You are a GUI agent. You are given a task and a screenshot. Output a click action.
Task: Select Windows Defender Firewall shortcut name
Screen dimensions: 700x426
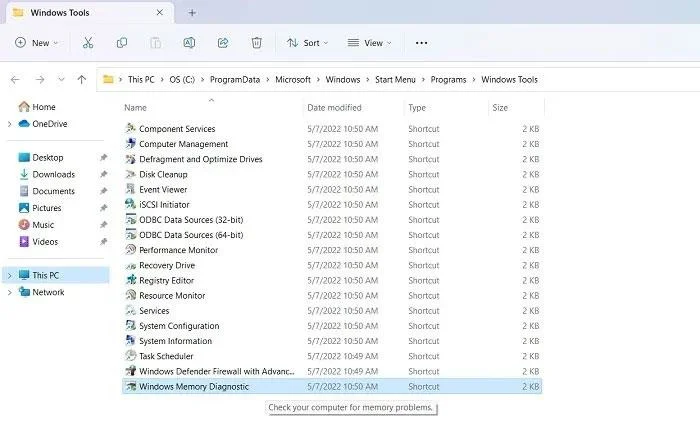coord(217,372)
